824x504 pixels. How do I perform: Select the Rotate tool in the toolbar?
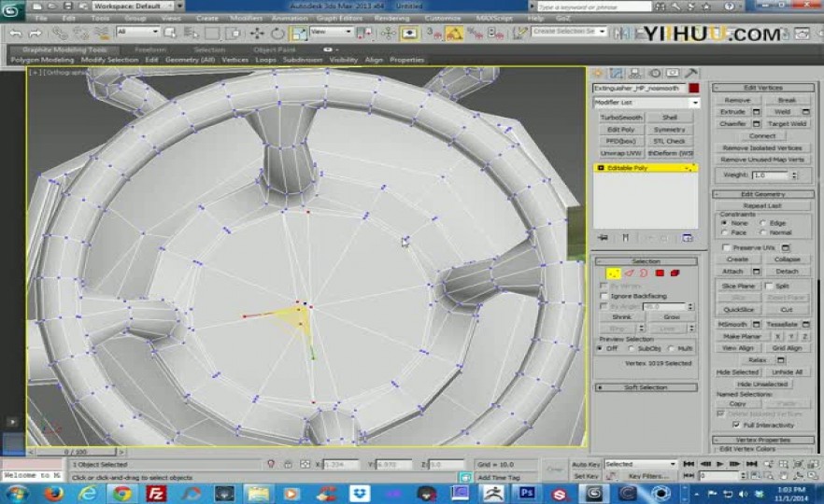(277, 34)
